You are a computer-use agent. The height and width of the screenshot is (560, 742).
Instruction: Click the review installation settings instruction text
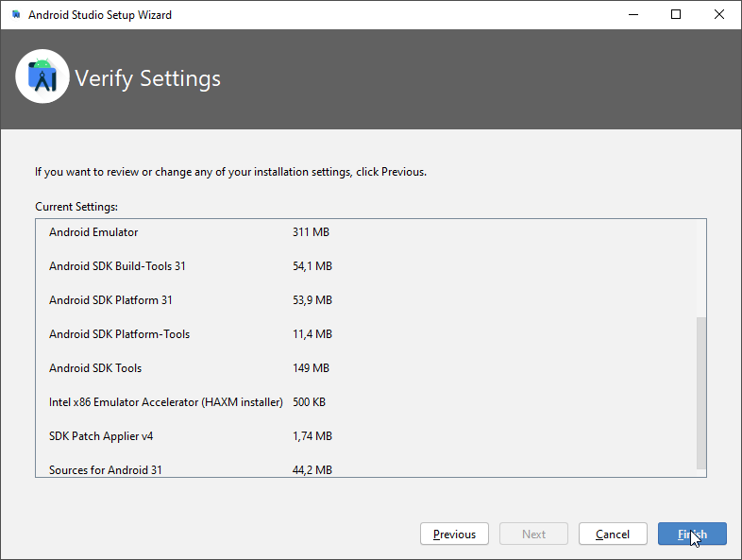coord(230,172)
